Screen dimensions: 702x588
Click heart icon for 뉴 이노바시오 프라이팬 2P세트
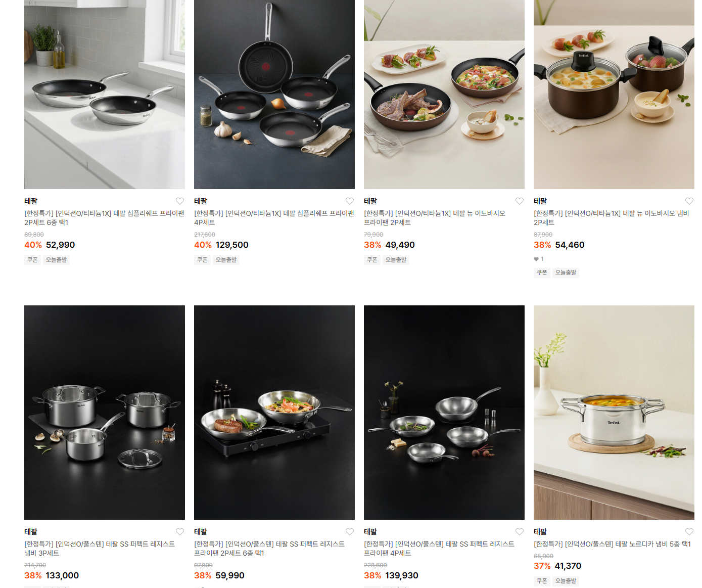520,201
